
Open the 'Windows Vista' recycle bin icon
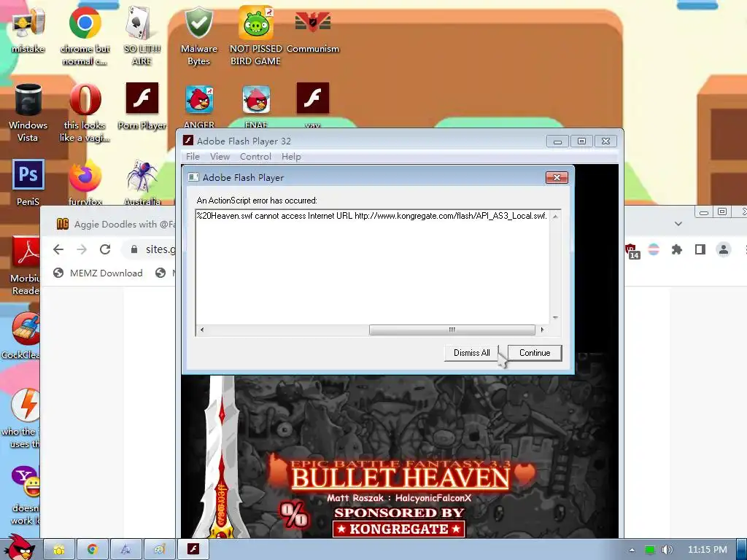(28, 112)
